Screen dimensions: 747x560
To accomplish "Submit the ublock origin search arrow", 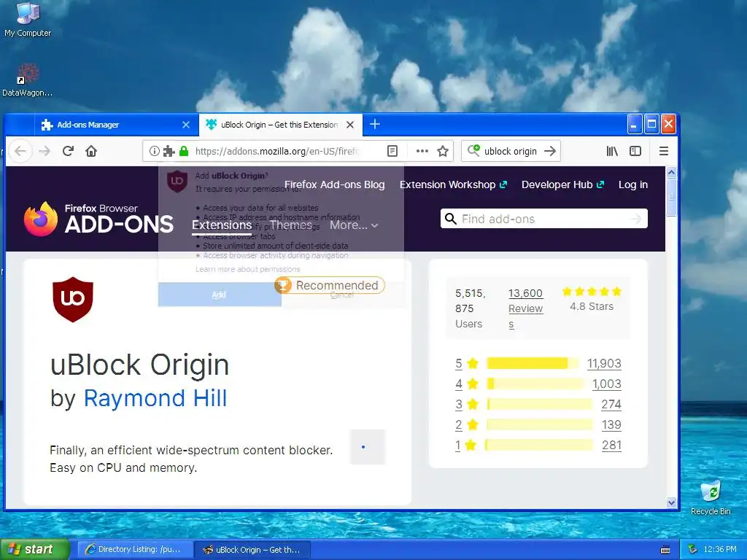I will pyautogui.click(x=550, y=151).
